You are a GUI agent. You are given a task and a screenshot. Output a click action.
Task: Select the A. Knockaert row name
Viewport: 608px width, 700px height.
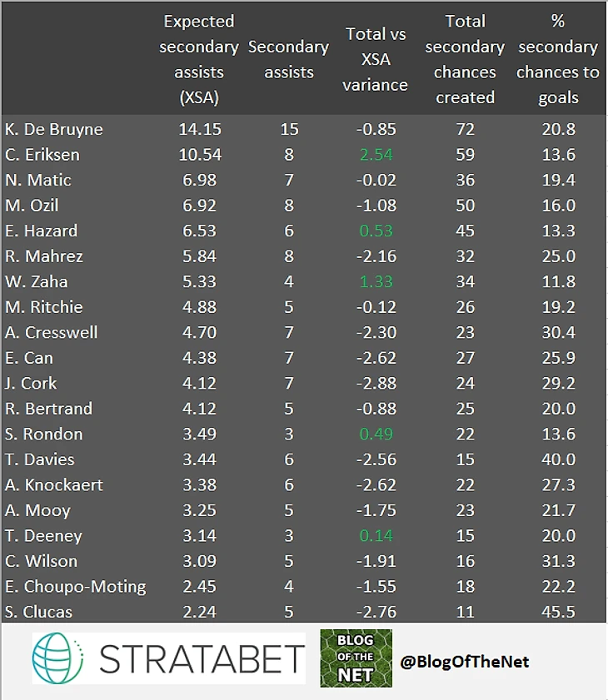(54, 484)
